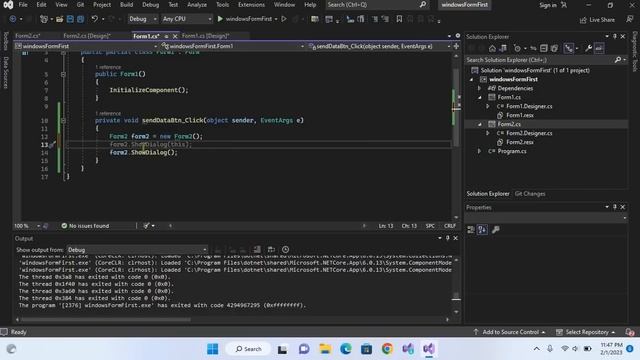Image resolution: width=640 pixels, height=360 pixels.
Task: Open Live Share
Action: pos(597,20)
